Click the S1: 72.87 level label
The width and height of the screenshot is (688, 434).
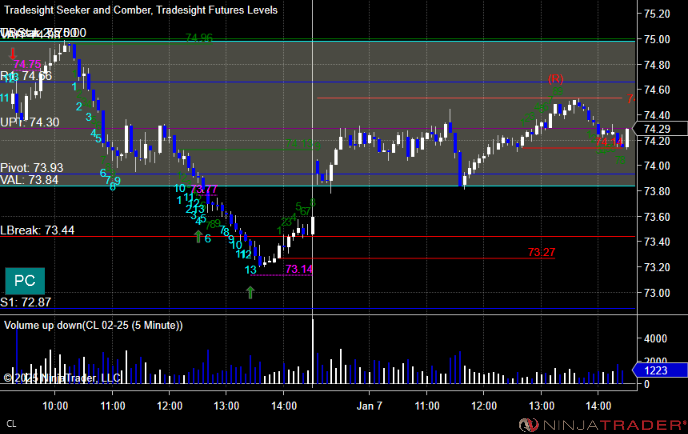tap(26, 302)
